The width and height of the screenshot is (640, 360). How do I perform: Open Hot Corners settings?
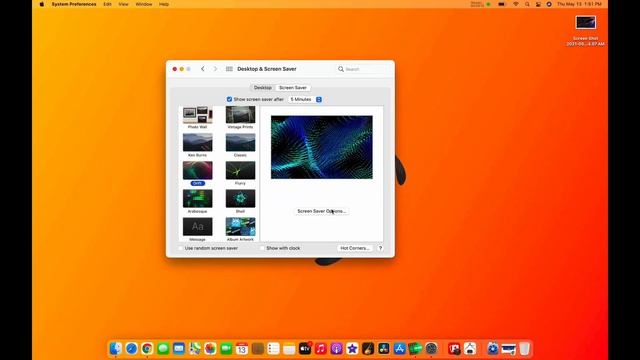click(x=355, y=248)
